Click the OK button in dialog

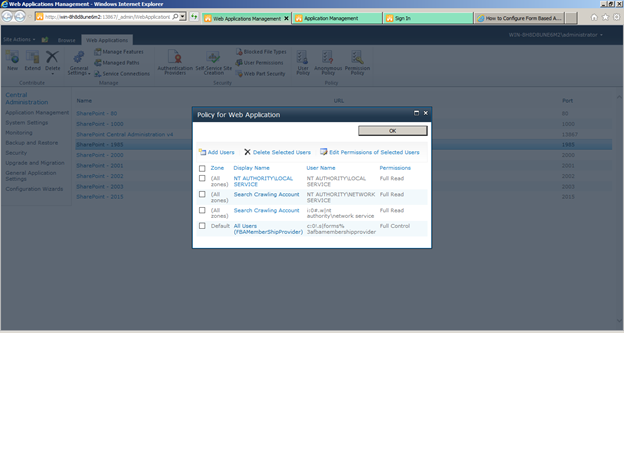(393, 131)
